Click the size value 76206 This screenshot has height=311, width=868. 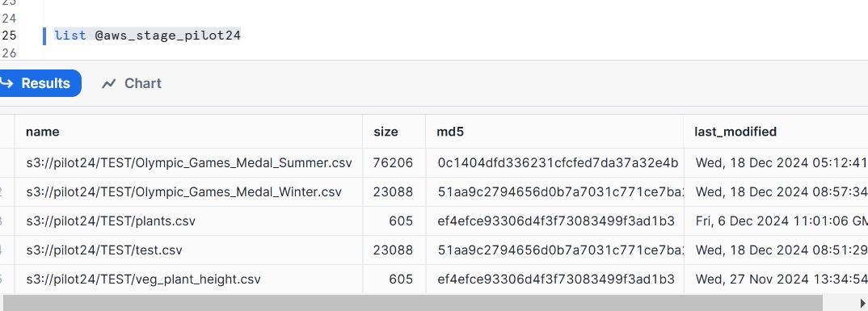(393, 162)
